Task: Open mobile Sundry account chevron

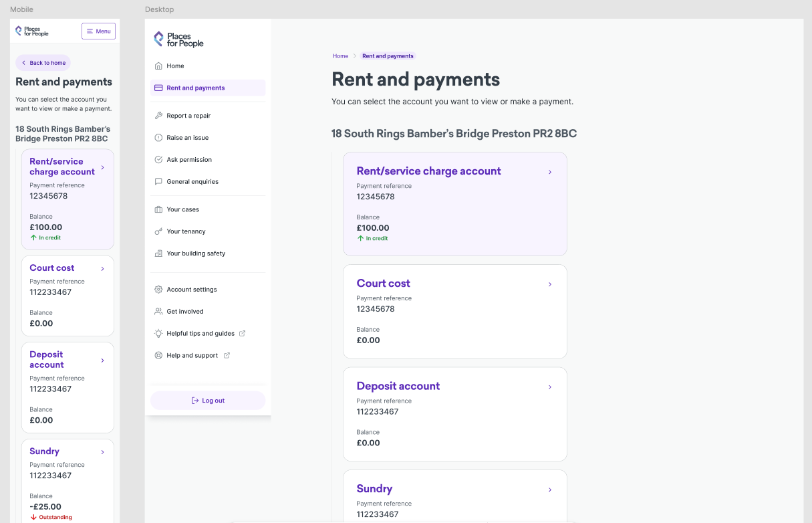Action: click(x=102, y=452)
